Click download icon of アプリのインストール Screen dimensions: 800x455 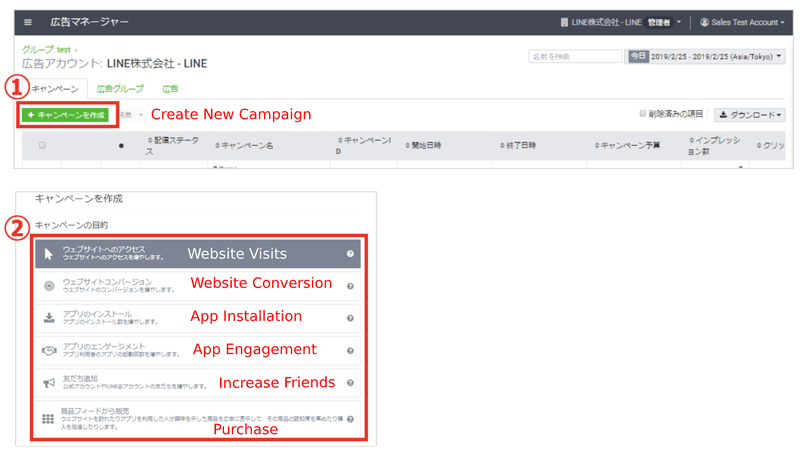[49, 318]
